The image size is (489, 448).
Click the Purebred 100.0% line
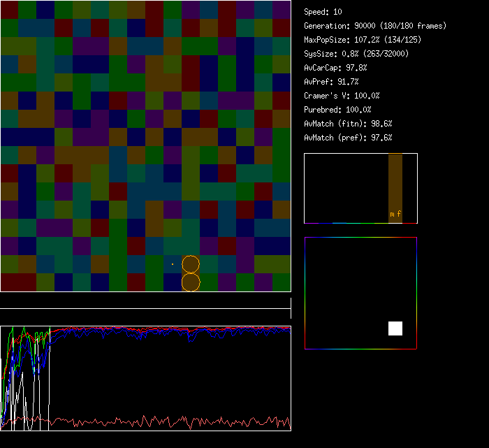coord(338,110)
